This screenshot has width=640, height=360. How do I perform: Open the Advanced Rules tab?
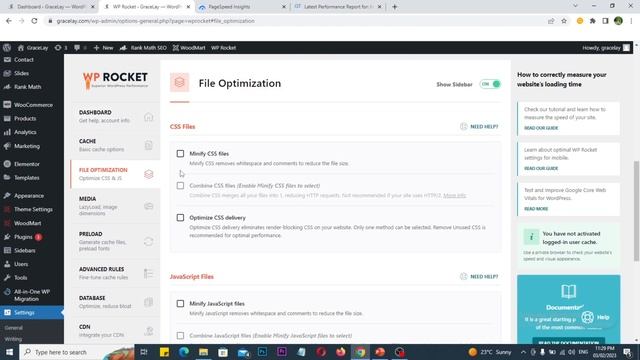point(116,273)
